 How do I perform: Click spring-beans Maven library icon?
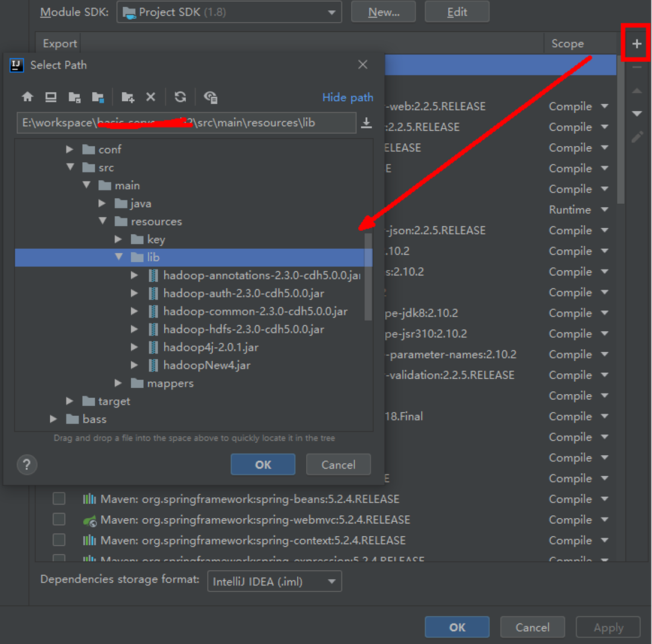[89, 499]
